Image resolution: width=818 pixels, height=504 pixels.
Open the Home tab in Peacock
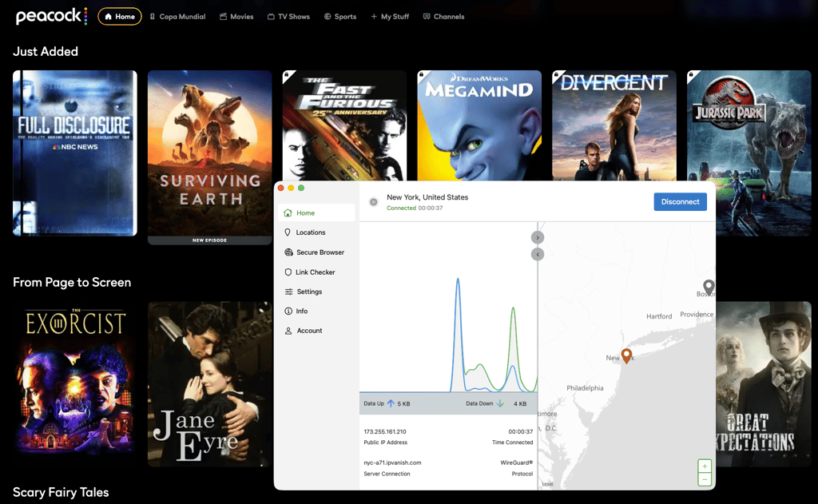(120, 16)
